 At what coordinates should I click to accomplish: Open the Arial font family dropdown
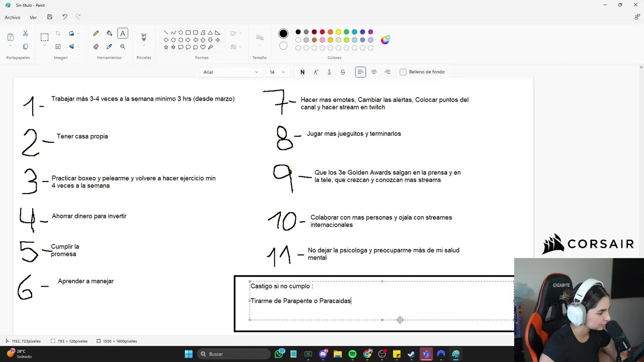pos(230,72)
